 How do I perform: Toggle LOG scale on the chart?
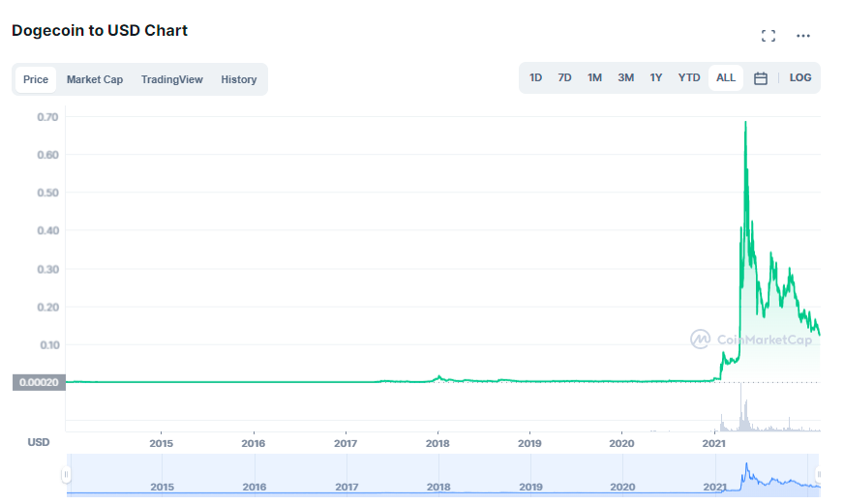tap(799, 78)
